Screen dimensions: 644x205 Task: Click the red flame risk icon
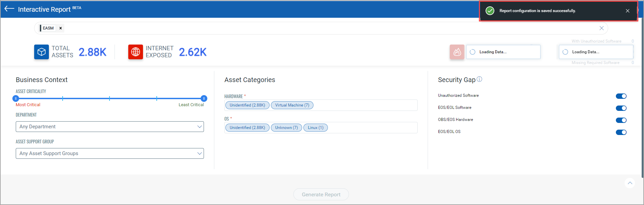457,52
